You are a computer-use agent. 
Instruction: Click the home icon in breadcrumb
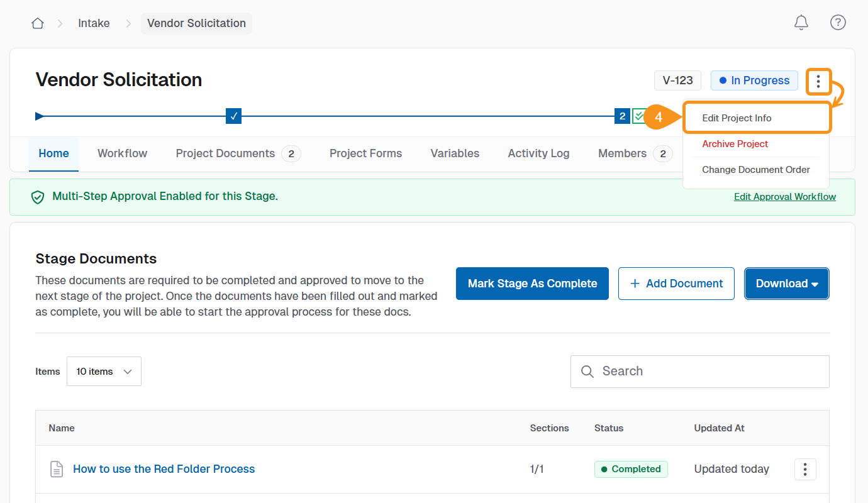pos(38,23)
